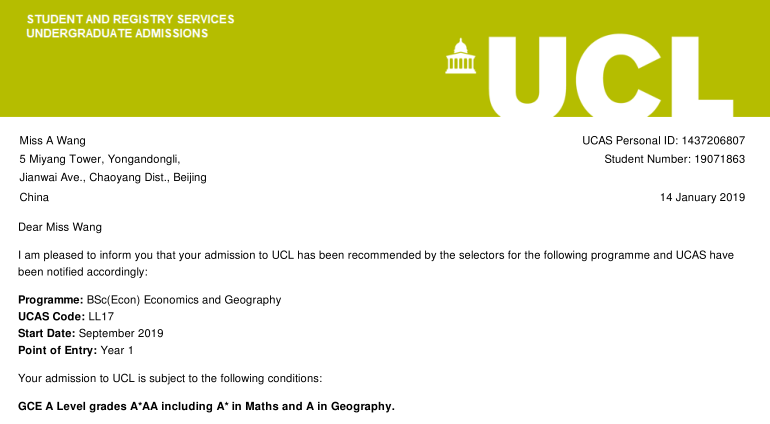
Task: Click the Undergraduate Admissions header text
Action: click(x=117, y=33)
